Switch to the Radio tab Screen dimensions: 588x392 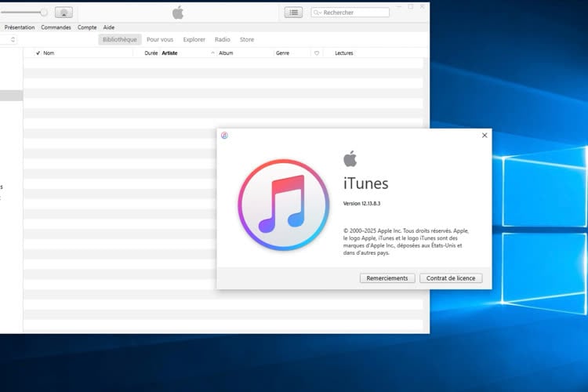(223, 39)
